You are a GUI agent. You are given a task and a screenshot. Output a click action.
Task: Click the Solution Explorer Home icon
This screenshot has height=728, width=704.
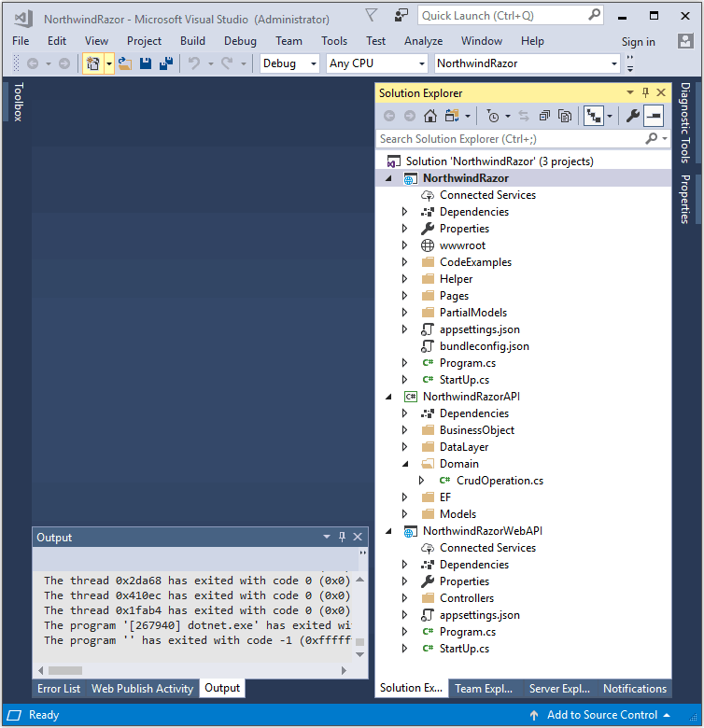coord(430,116)
